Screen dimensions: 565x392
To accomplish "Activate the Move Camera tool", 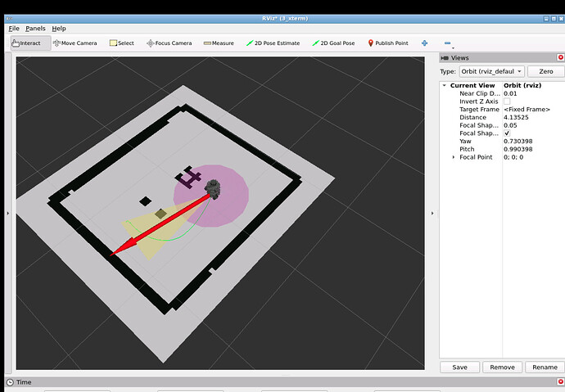I will pos(76,43).
